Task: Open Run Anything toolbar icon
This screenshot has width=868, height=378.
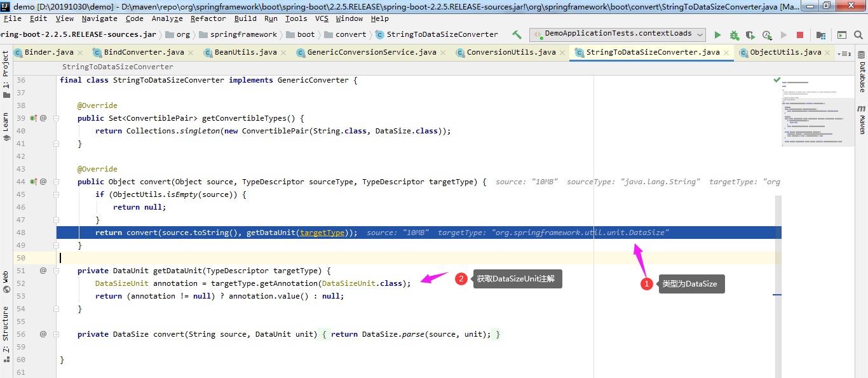Action: (841, 35)
